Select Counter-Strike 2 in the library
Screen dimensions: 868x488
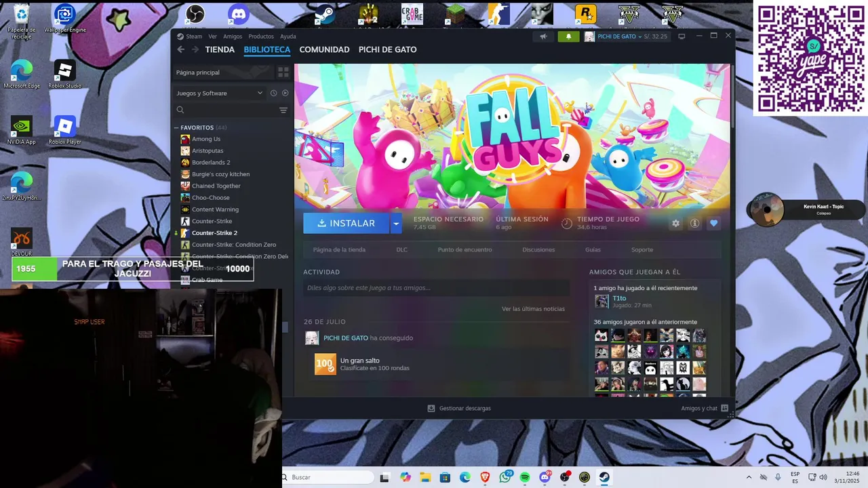pos(214,233)
